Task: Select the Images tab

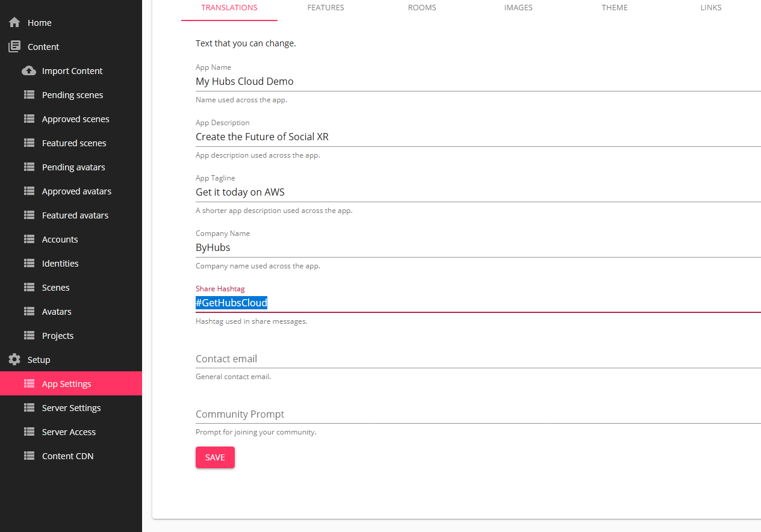Action: (x=518, y=8)
